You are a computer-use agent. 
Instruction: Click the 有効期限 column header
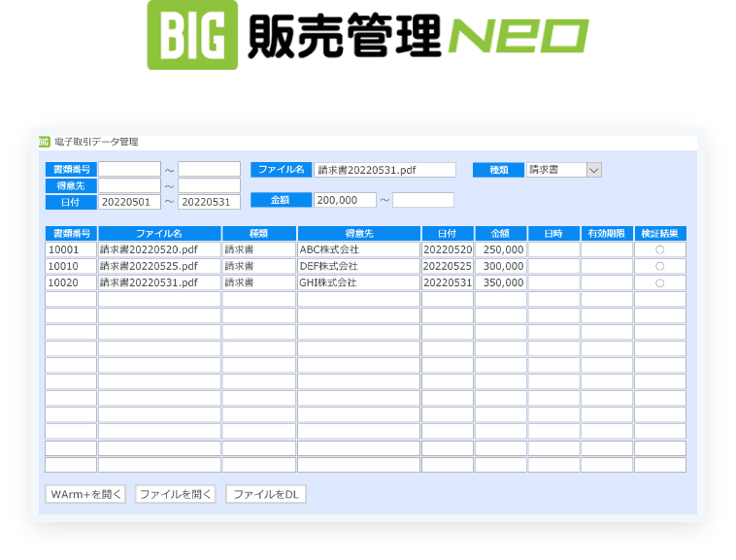click(x=607, y=234)
